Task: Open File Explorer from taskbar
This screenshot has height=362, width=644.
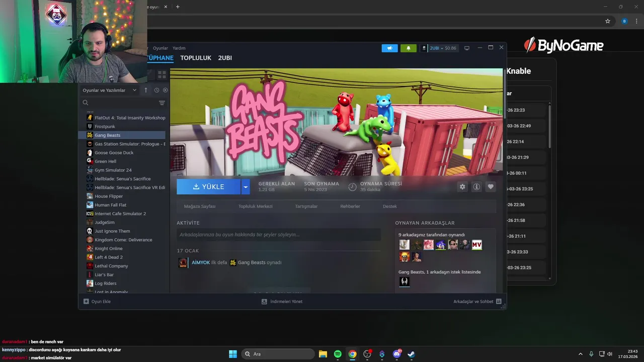Action: pyautogui.click(x=323, y=354)
